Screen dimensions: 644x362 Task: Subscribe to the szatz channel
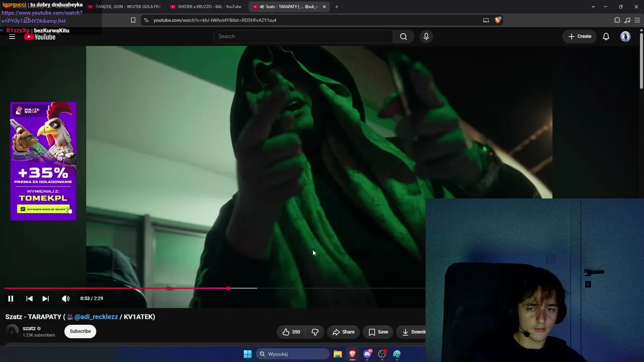point(80,331)
